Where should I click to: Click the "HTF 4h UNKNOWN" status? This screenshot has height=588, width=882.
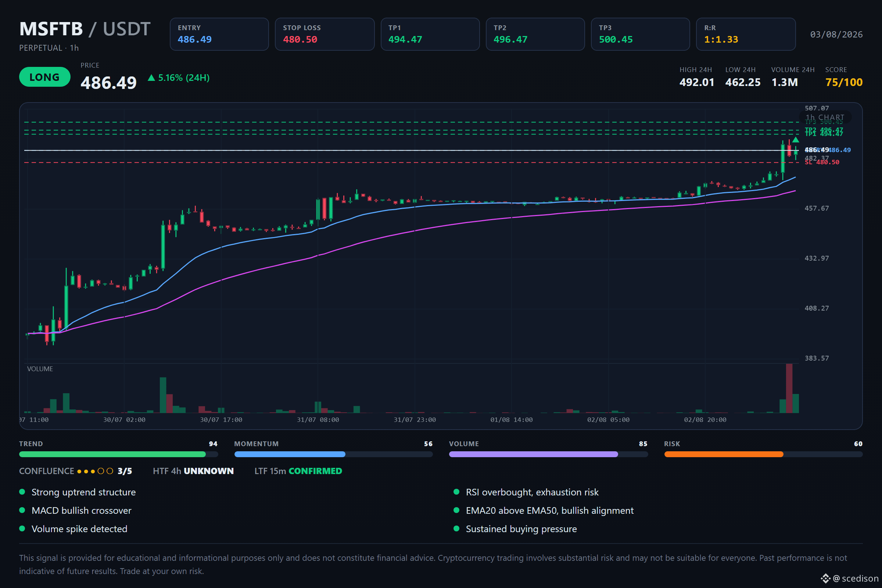coord(193,471)
